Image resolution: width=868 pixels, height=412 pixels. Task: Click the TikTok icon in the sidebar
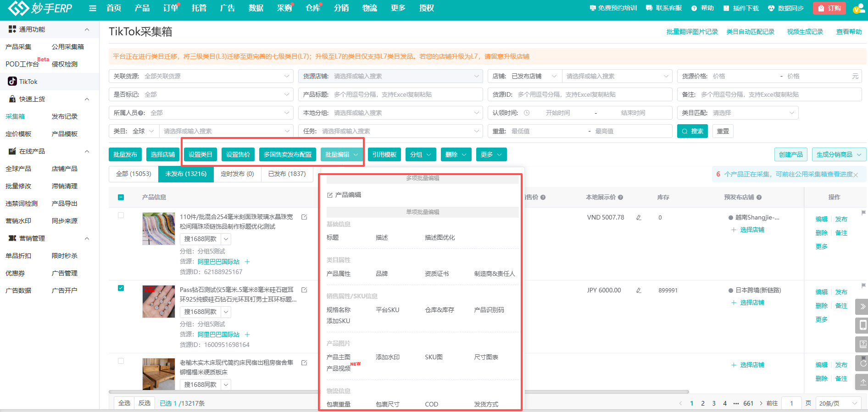pyautogui.click(x=12, y=82)
